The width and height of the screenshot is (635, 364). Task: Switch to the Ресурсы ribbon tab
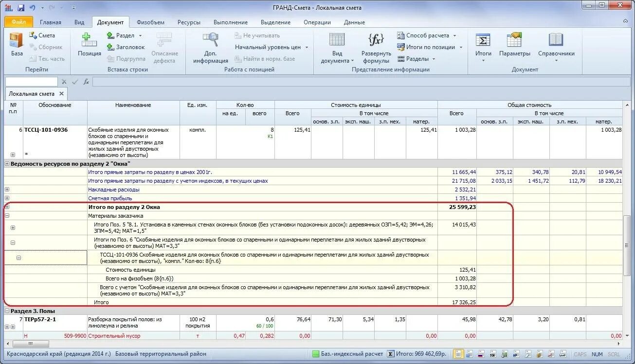(x=189, y=22)
